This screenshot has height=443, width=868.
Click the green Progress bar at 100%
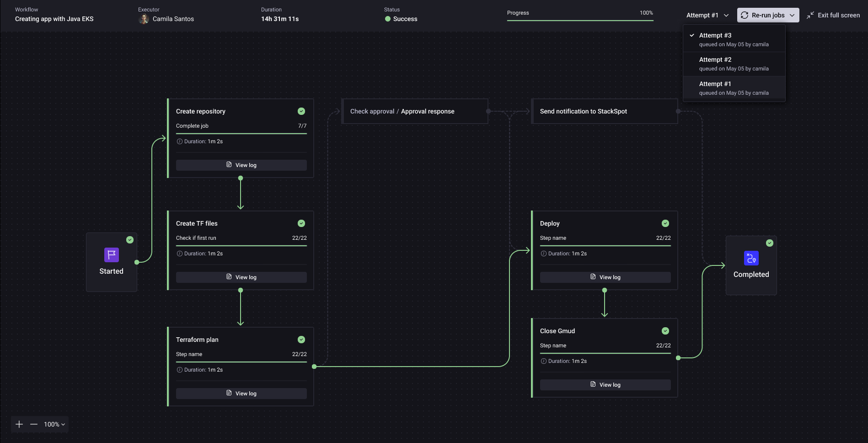[x=579, y=21]
